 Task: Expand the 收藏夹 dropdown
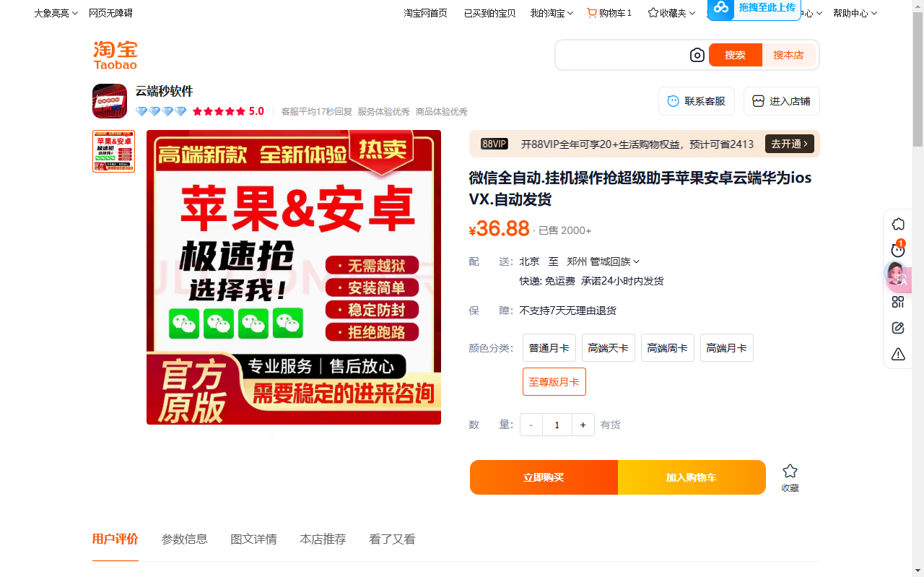tap(672, 13)
